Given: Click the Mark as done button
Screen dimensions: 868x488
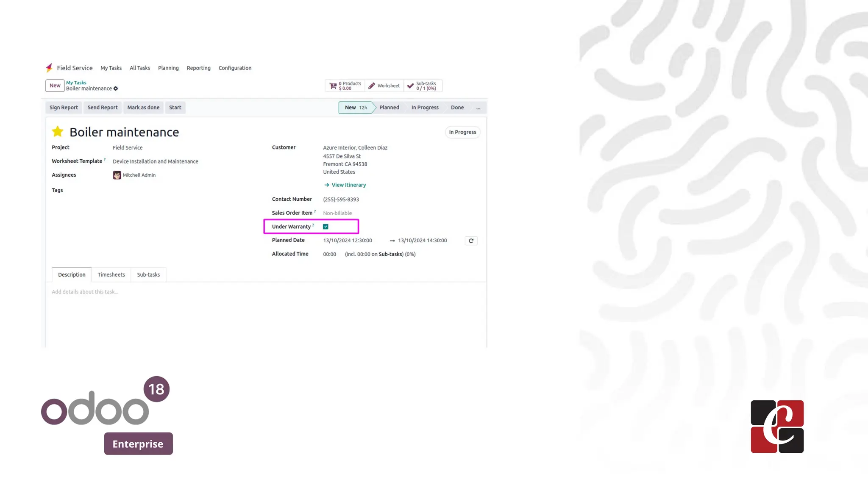Looking at the screenshot, I should tap(143, 108).
